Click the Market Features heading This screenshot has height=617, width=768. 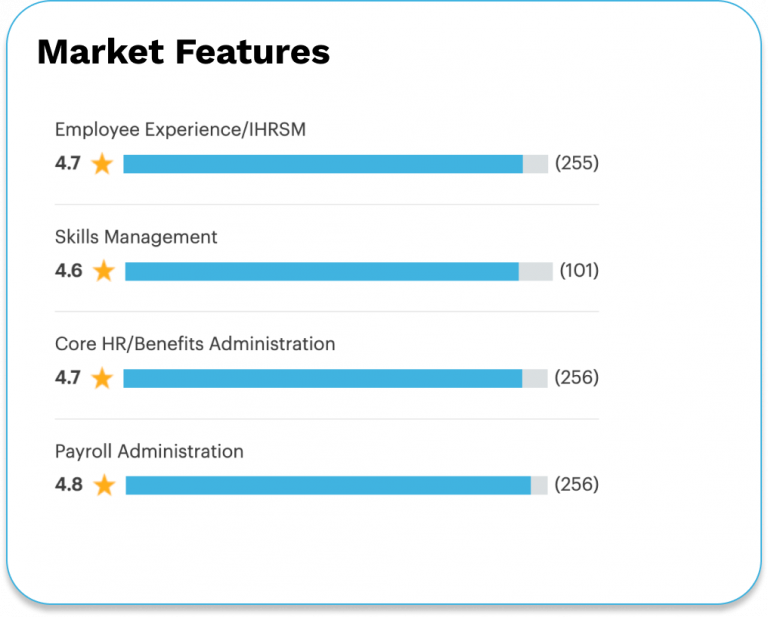tap(183, 52)
